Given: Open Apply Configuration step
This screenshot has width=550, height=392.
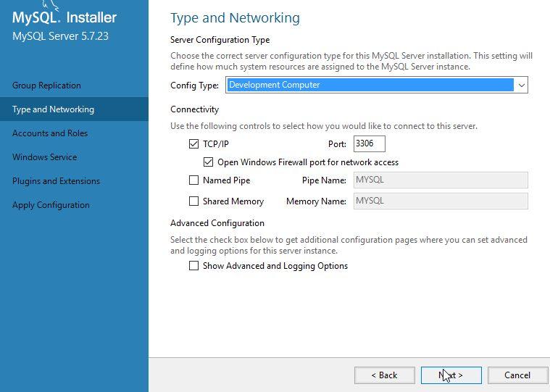Looking at the screenshot, I should point(51,205).
